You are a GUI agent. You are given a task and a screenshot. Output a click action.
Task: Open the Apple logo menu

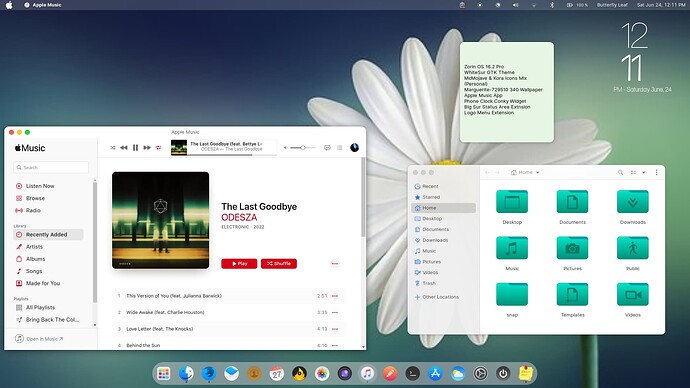9,5
